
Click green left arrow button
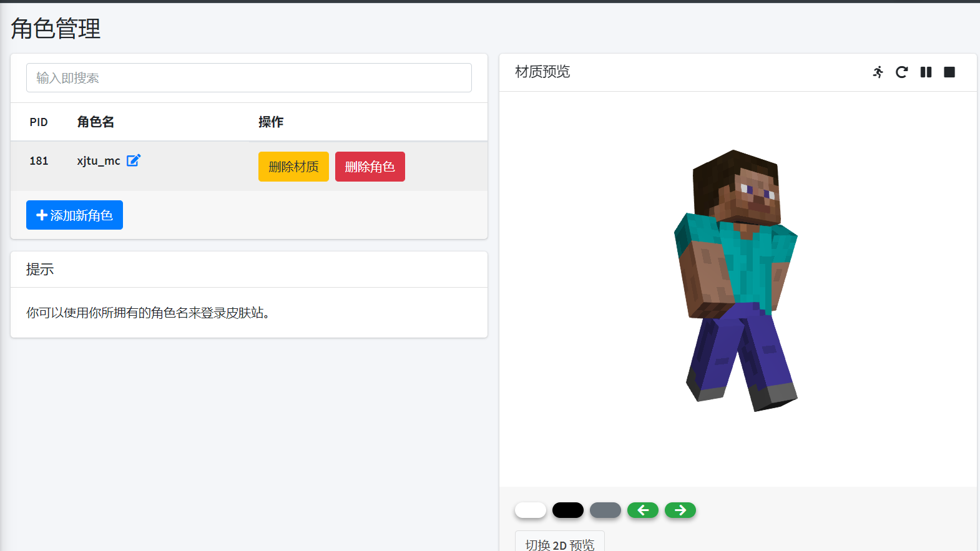(643, 510)
